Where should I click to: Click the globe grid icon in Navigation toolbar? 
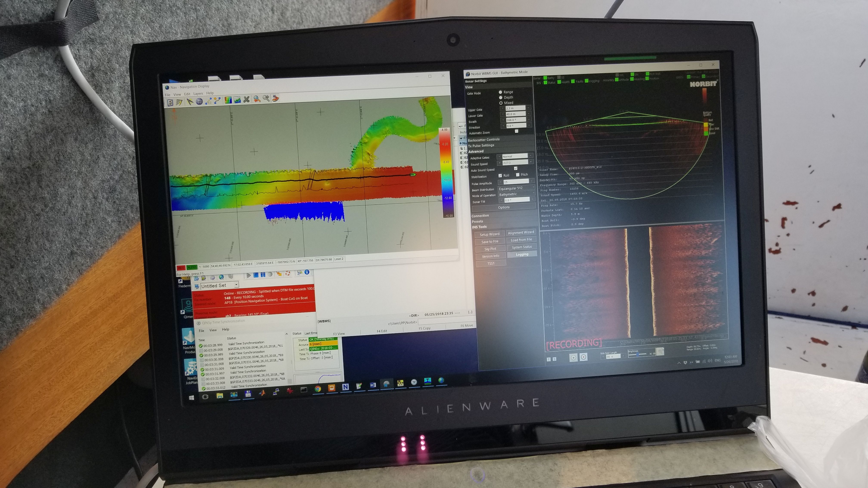click(199, 101)
